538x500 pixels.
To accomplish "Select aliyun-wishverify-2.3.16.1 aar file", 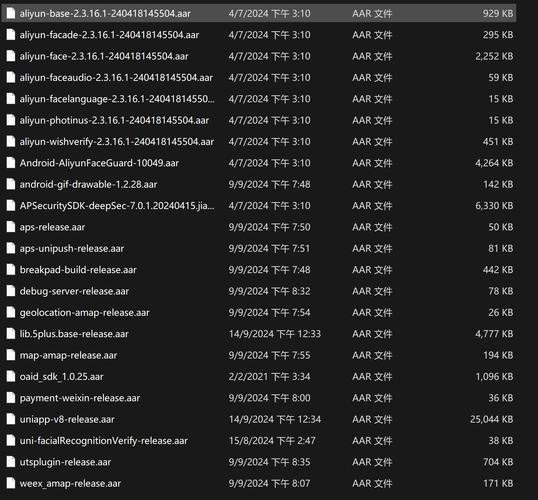I will (117, 142).
